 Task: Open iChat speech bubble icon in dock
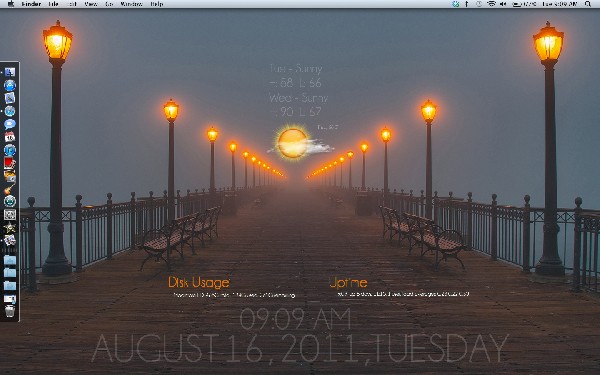click(x=10, y=124)
